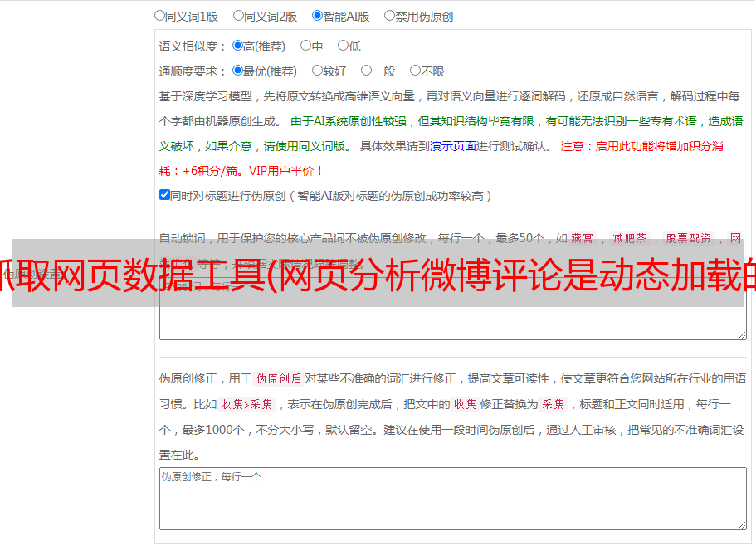This screenshot has height=546, width=756.
Task: Select the 同义词2版 radio option
Action: 238,16
